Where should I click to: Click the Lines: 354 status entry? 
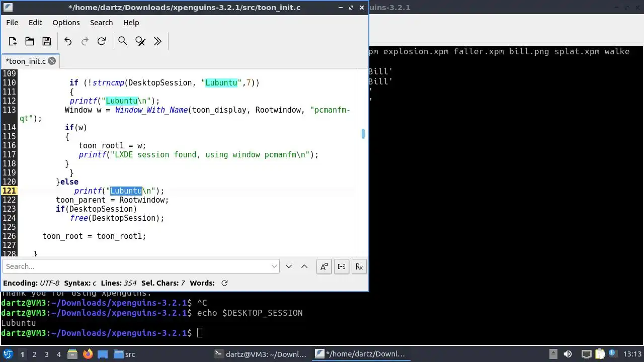coord(119,283)
